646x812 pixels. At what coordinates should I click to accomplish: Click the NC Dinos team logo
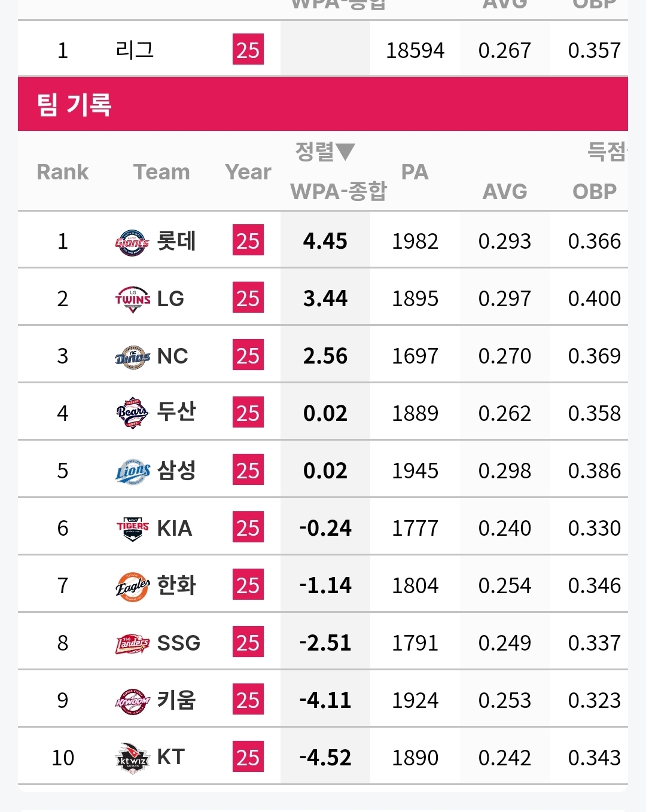pyautogui.click(x=132, y=357)
